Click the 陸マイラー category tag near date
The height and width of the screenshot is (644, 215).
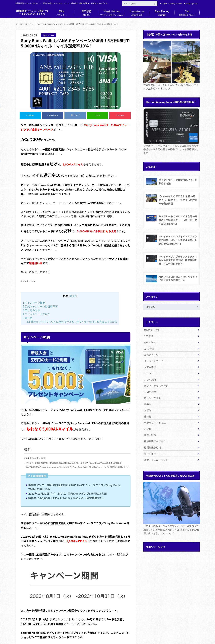click(49, 35)
